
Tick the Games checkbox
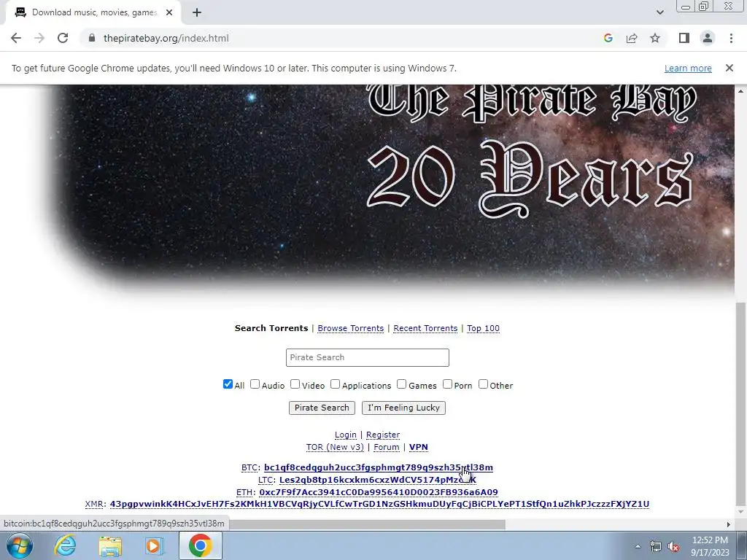pos(402,384)
